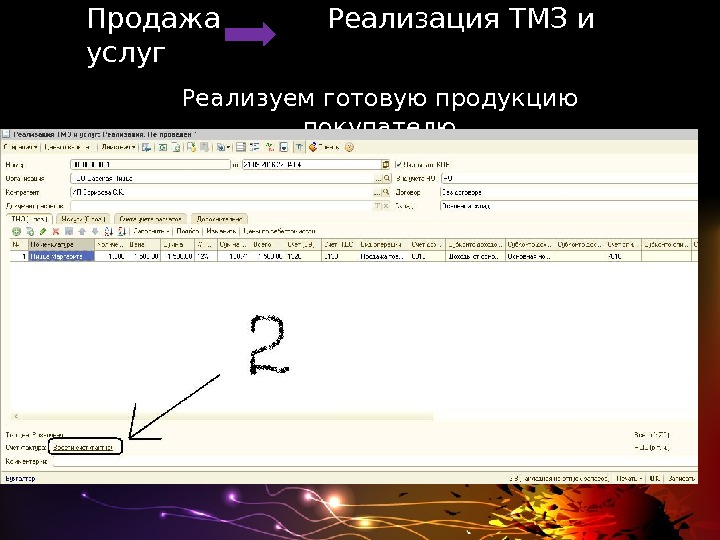This screenshot has width=720, height=540.
Task: Move row down with down arrow icon
Action: click(x=95, y=231)
